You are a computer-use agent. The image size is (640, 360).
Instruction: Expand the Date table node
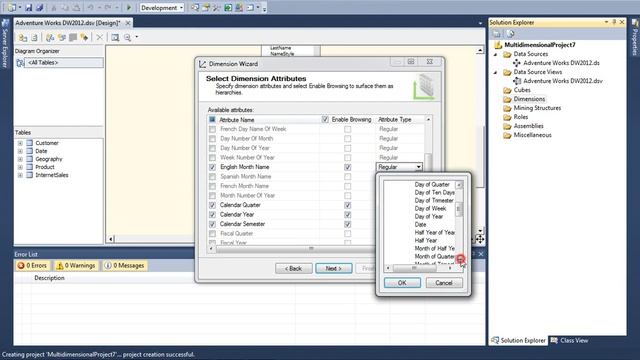tap(20, 151)
